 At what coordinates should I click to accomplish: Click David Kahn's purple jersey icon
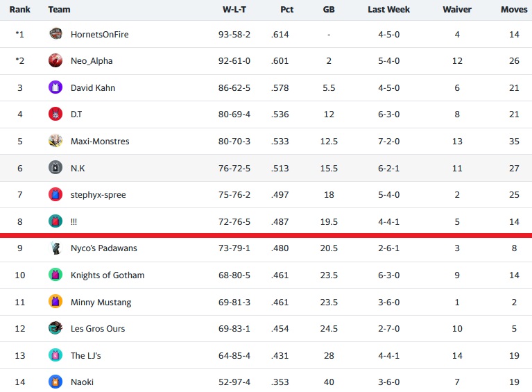55,87
